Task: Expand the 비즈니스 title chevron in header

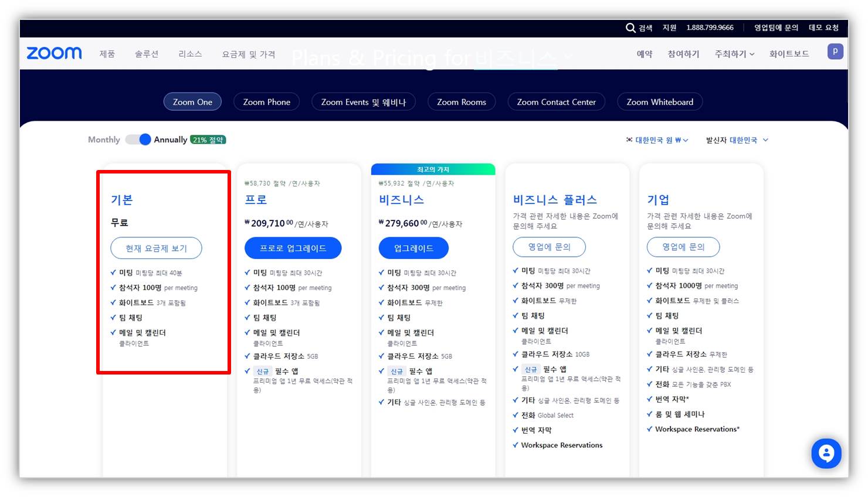Action: (x=567, y=57)
